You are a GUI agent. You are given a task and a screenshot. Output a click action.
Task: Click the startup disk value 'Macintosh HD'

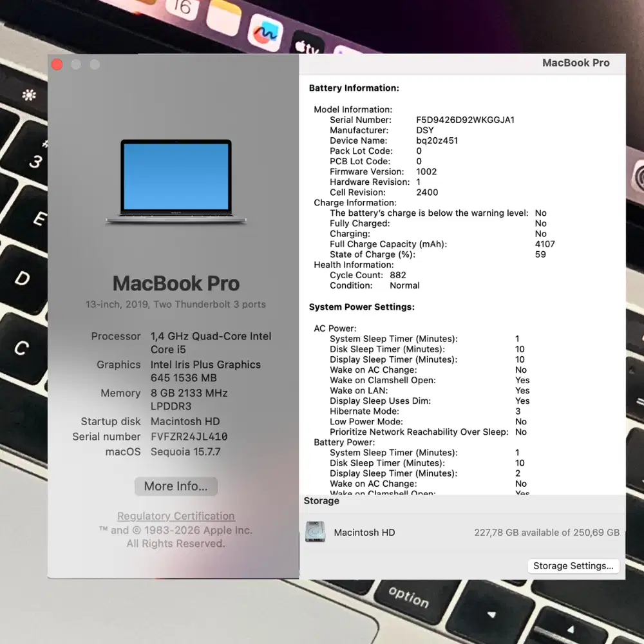(185, 421)
